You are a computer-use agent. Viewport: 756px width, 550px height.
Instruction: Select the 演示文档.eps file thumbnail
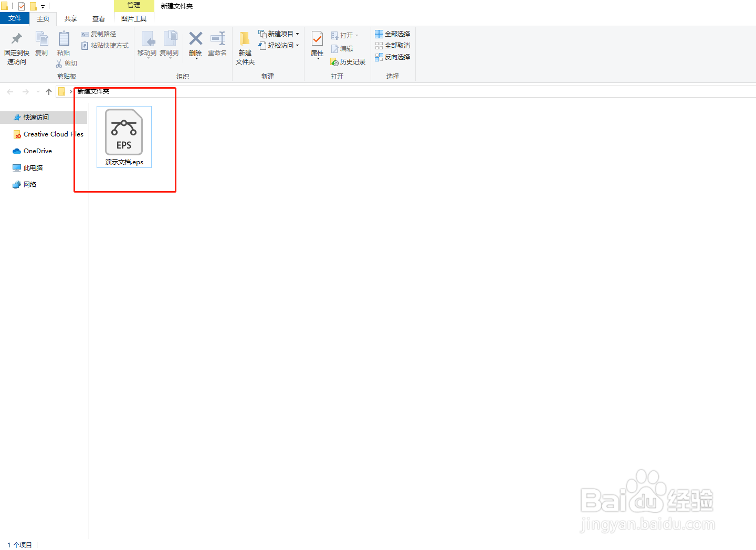pyautogui.click(x=124, y=132)
